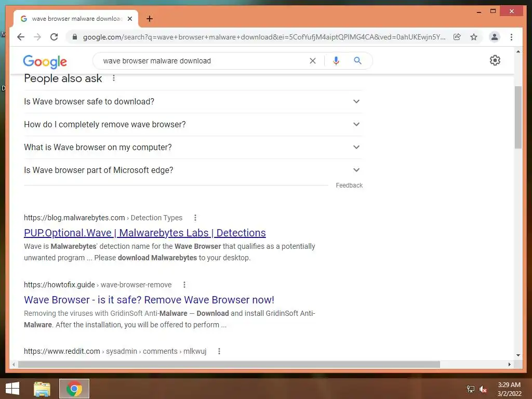This screenshot has height=399, width=532.
Task: Open the howtofix.guide result's three-dot menu
Action: pyautogui.click(x=184, y=285)
